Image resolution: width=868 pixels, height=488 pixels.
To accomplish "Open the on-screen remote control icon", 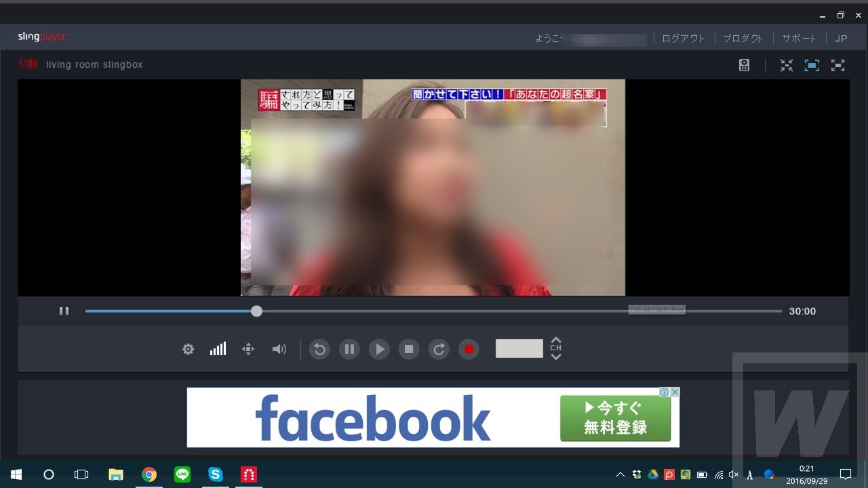I will tap(744, 65).
